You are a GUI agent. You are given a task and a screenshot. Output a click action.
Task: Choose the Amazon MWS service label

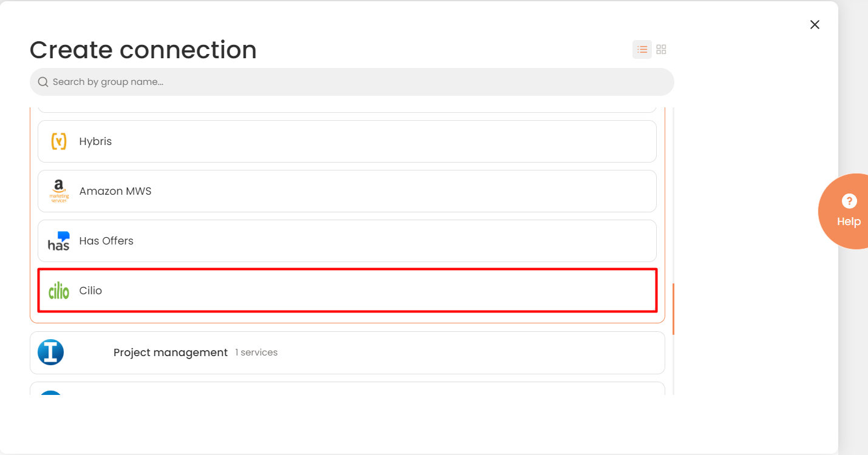tap(115, 191)
